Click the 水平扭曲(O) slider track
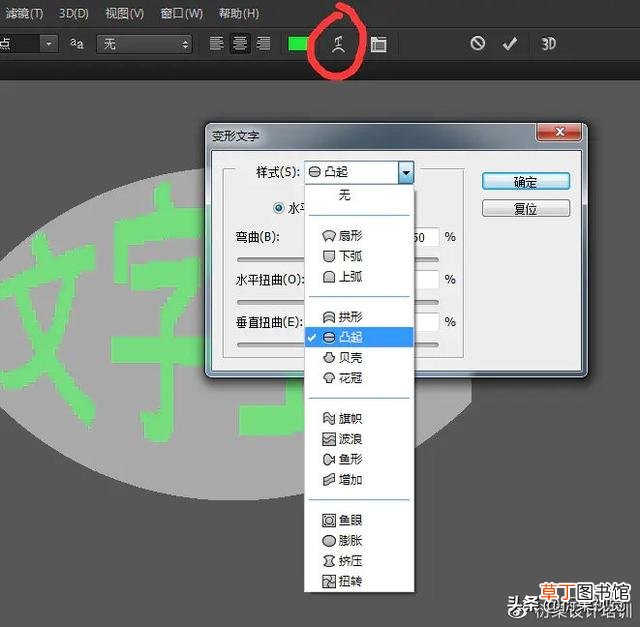Screen dimensions: 640x627 271,302
